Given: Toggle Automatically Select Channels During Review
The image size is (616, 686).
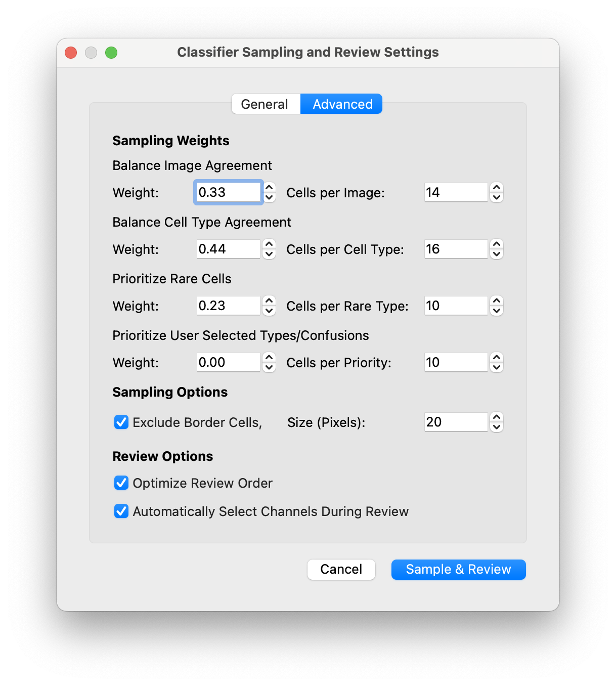Looking at the screenshot, I should [121, 511].
